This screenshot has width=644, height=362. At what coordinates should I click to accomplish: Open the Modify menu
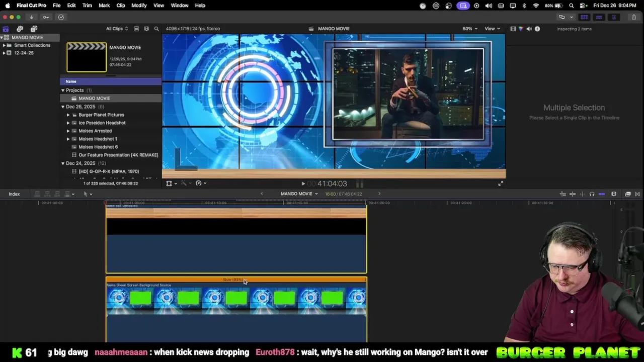coord(139,6)
